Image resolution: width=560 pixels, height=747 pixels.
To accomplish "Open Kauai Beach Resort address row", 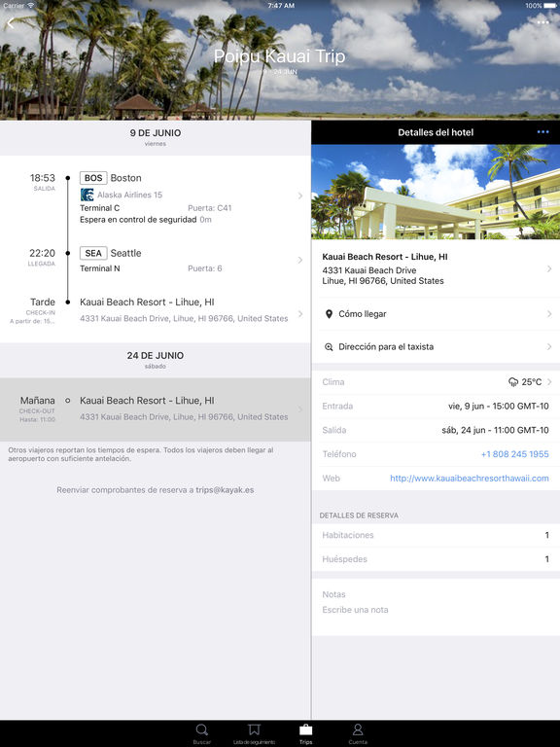I will (x=436, y=269).
